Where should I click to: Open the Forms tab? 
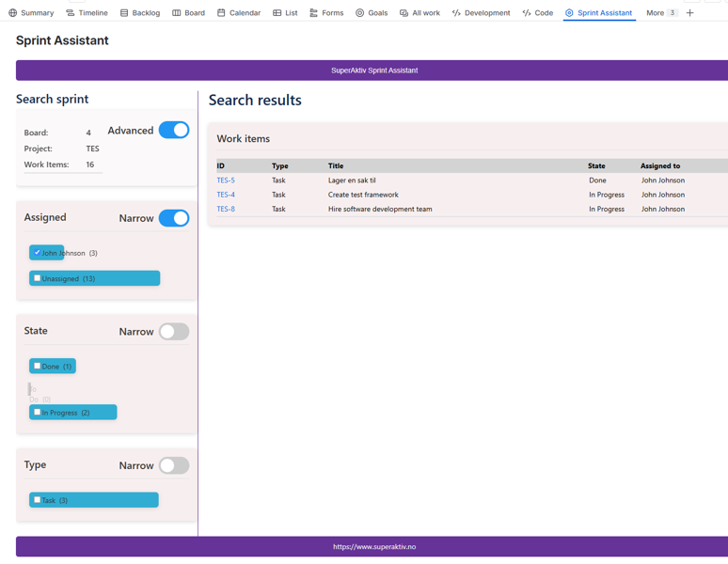pos(326,13)
